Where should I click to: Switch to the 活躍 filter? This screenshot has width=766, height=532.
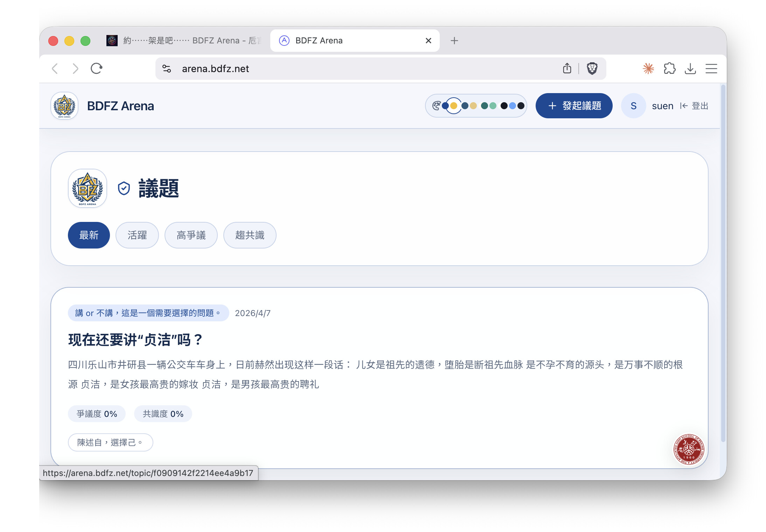click(x=137, y=235)
